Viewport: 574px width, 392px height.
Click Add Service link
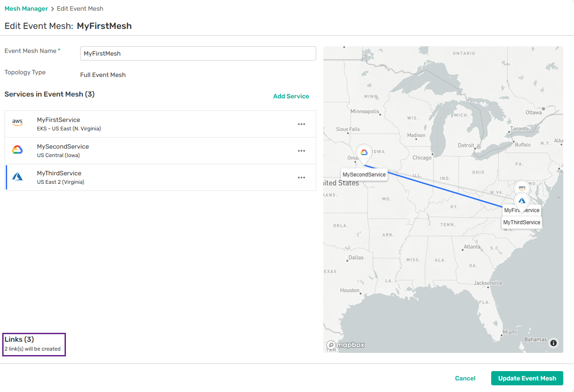coord(291,96)
